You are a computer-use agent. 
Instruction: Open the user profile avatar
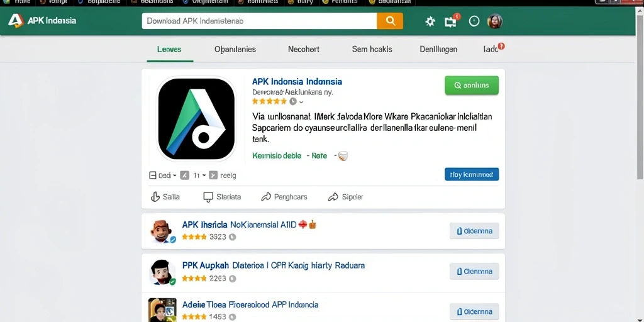(x=494, y=21)
